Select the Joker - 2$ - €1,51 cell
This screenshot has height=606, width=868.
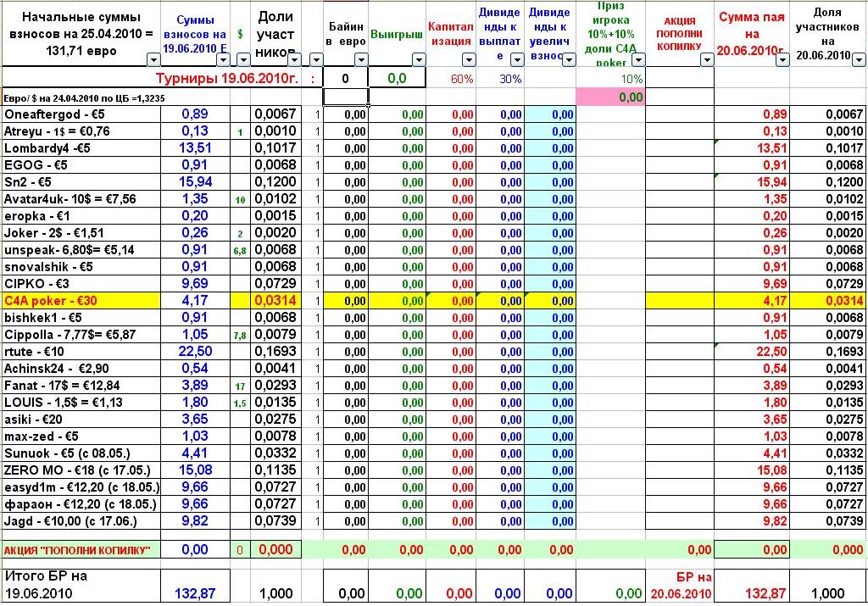click(x=81, y=233)
